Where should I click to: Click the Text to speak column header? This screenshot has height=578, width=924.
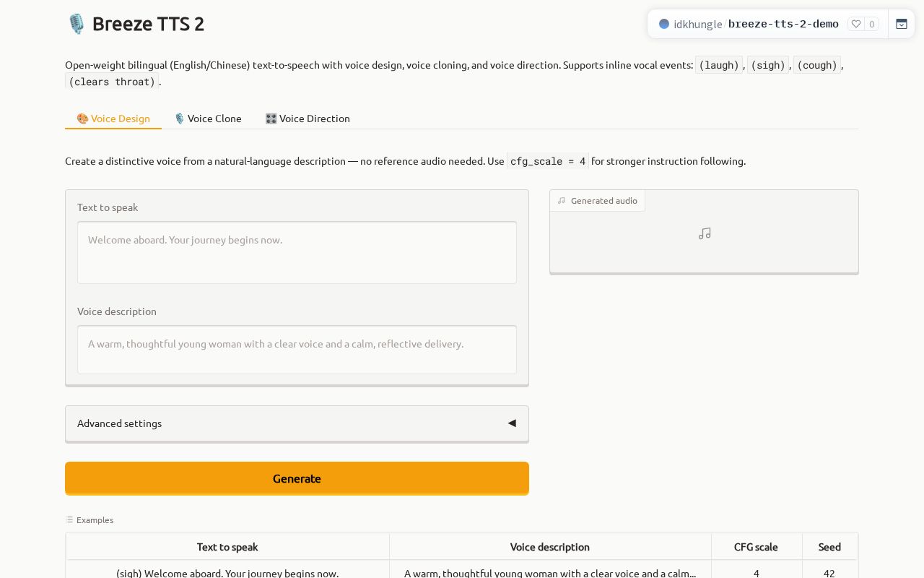click(x=227, y=547)
